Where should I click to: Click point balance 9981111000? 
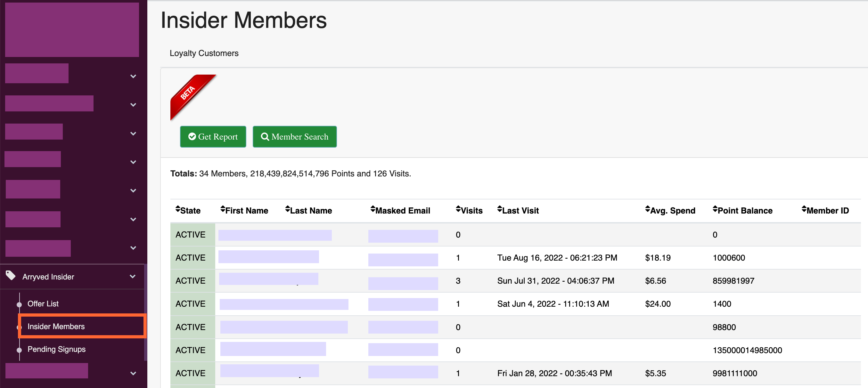(734, 373)
